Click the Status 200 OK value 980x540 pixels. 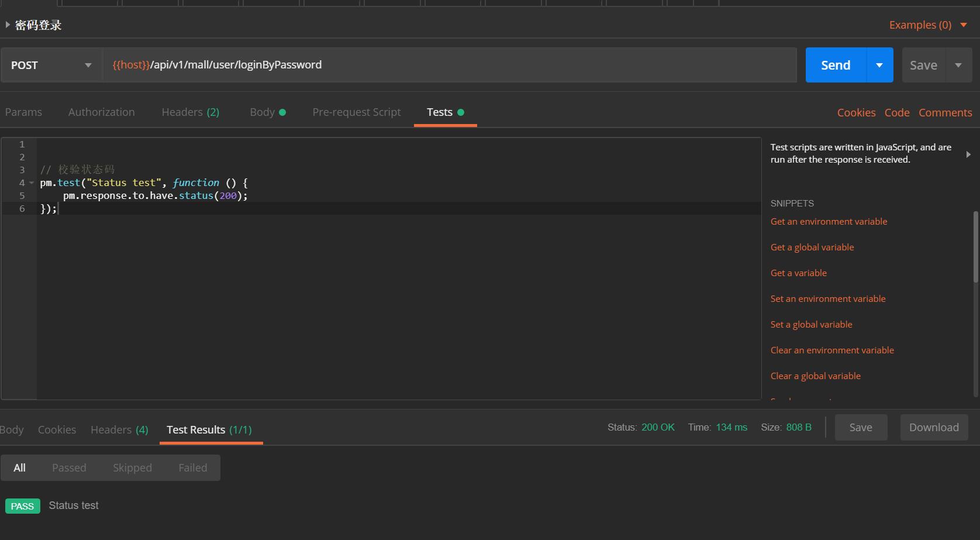click(x=658, y=427)
